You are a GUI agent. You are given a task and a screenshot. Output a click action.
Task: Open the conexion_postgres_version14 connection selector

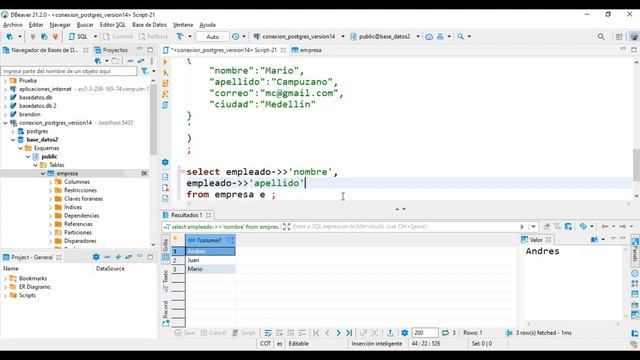tap(298, 37)
